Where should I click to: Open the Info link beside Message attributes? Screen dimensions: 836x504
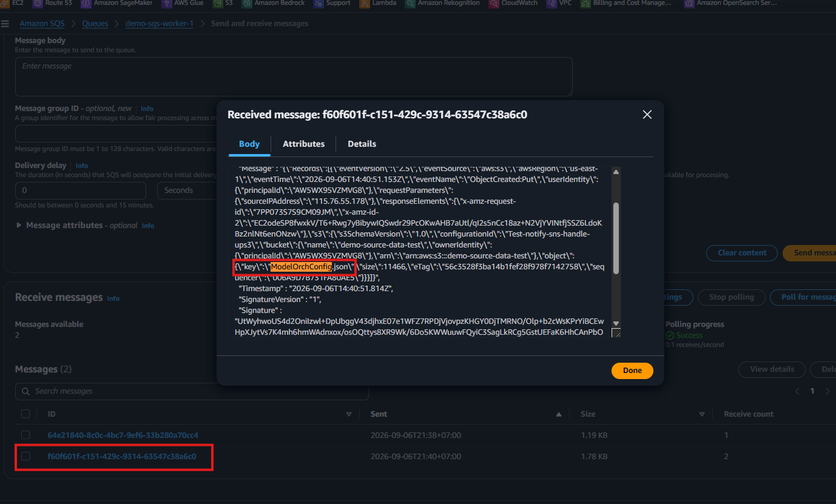point(148,226)
